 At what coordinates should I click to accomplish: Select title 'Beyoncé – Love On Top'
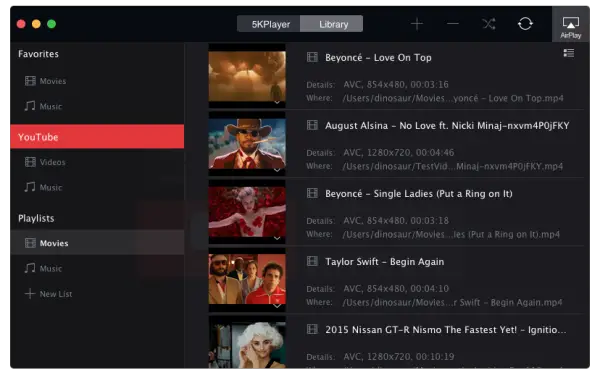click(378, 58)
